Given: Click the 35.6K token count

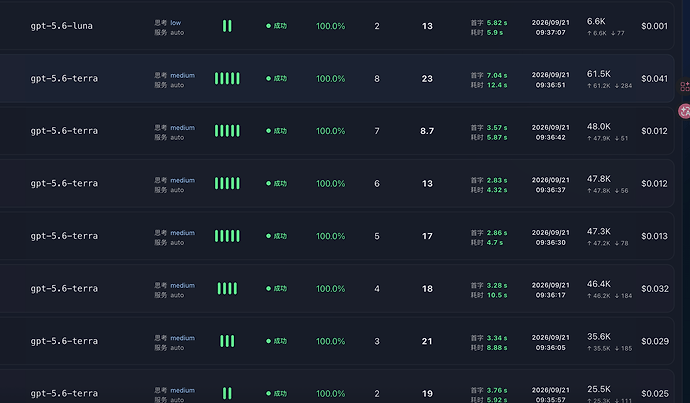Looking at the screenshot, I should (x=598, y=337).
